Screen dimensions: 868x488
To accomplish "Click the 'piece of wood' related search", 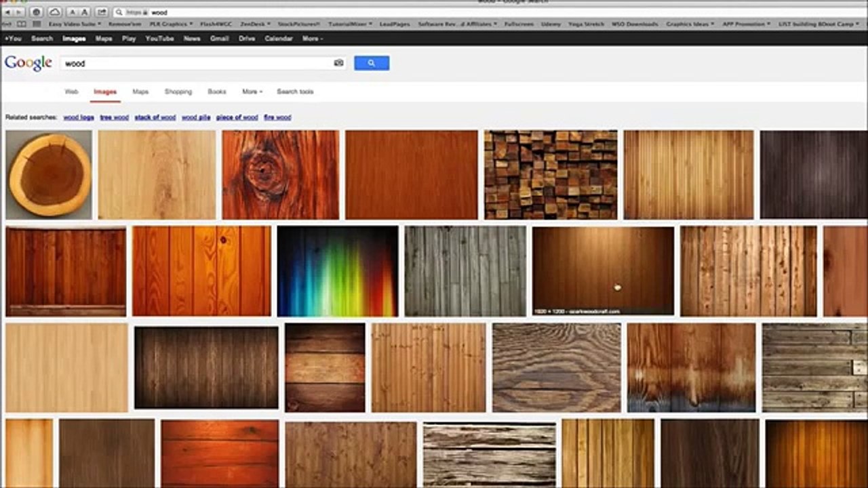I will point(237,117).
